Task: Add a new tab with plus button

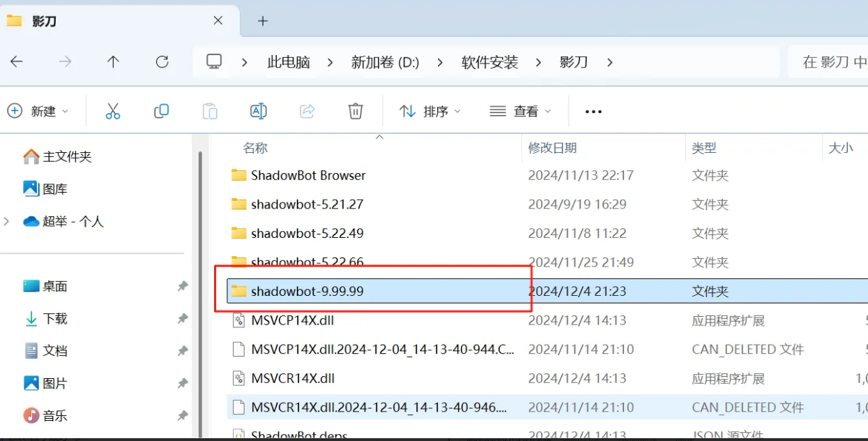Action: (262, 21)
